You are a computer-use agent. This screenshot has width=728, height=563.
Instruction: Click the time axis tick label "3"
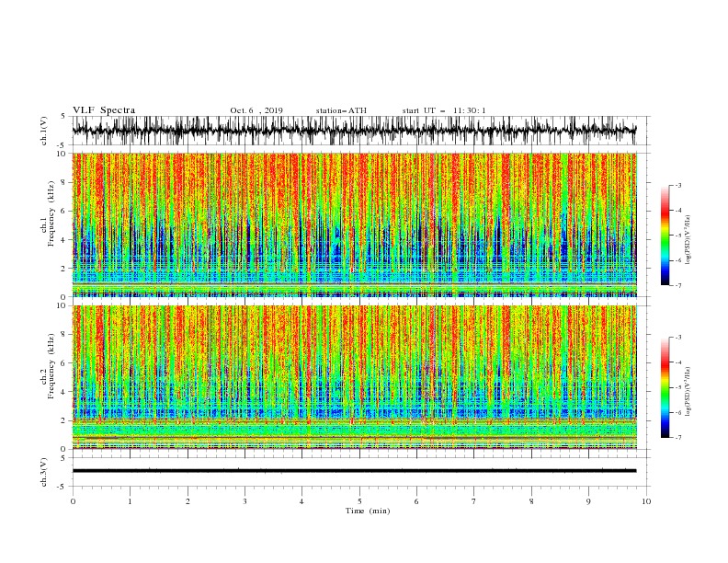[245, 501]
